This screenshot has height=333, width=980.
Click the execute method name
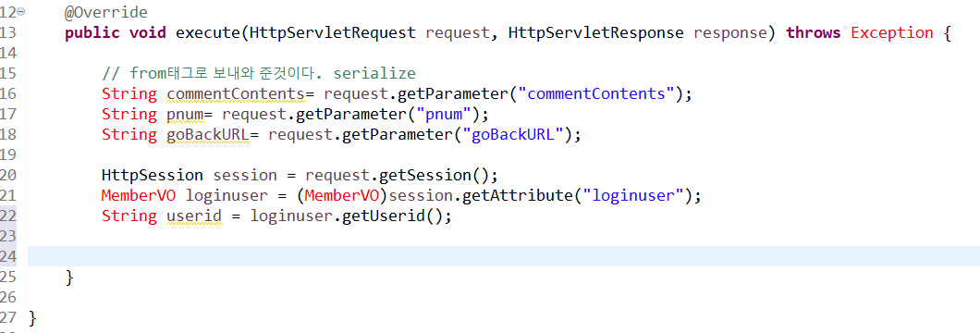[209, 32]
